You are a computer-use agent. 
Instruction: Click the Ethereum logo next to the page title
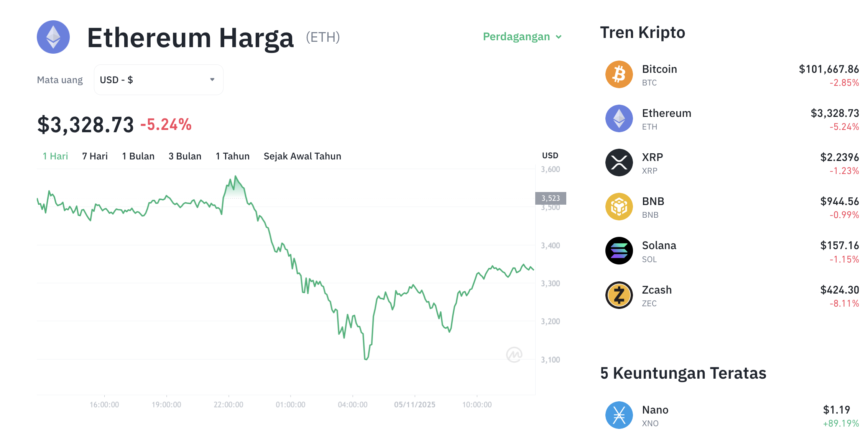coord(53,37)
